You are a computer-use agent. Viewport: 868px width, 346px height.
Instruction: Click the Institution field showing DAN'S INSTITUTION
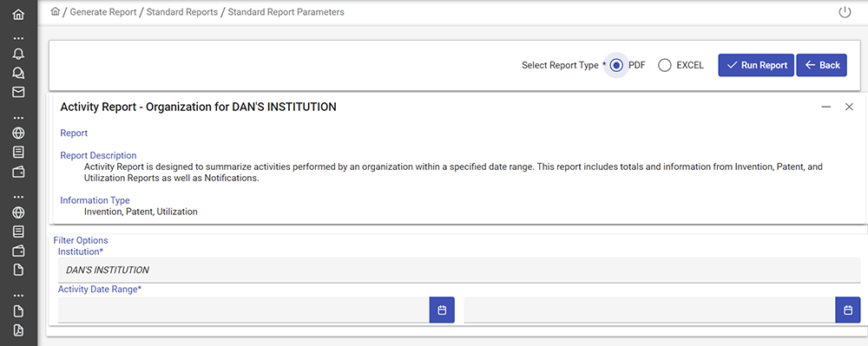(x=459, y=271)
